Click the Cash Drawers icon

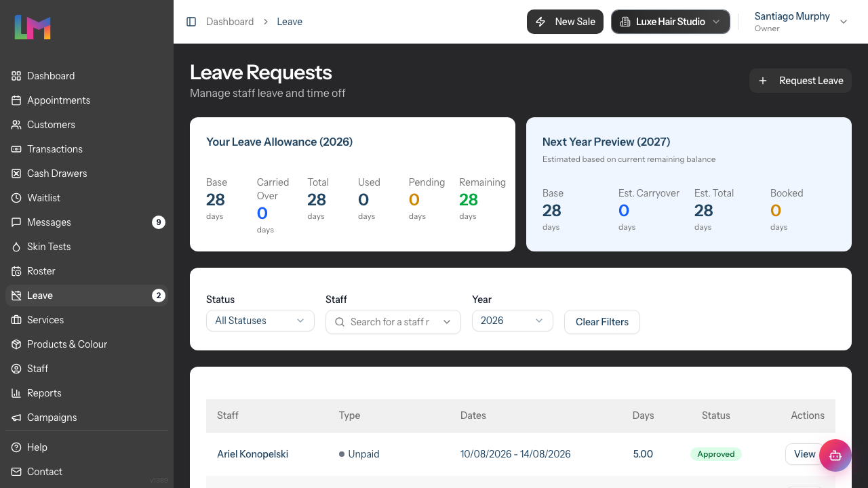pos(16,174)
